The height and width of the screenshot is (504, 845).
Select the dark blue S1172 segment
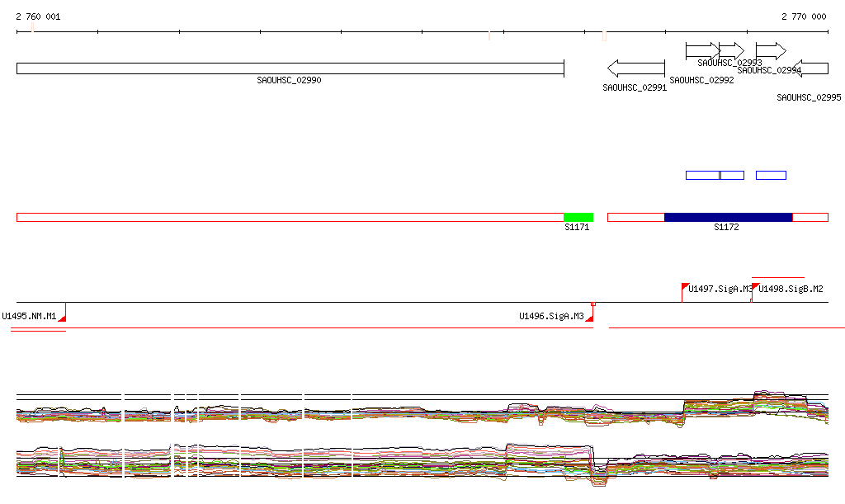point(729,218)
